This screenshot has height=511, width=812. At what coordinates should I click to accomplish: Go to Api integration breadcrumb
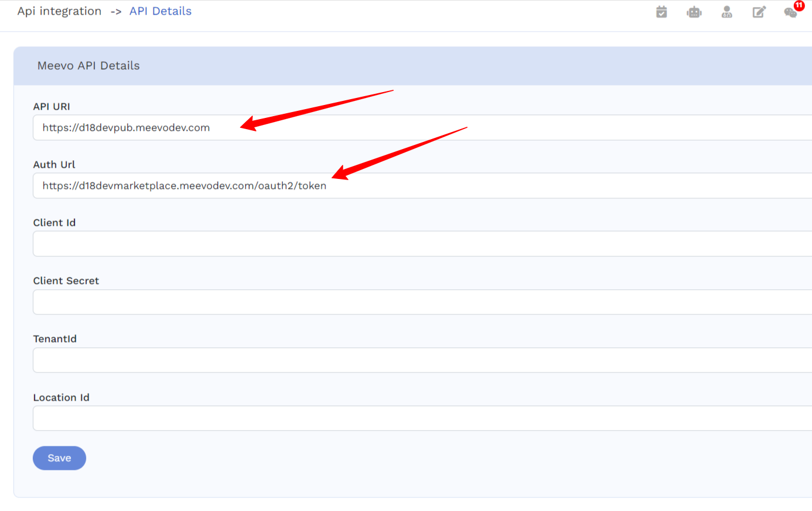59,11
